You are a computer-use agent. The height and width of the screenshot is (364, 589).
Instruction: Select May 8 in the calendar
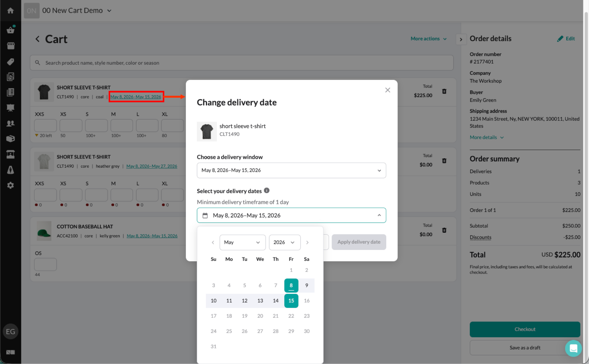pyautogui.click(x=291, y=285)
